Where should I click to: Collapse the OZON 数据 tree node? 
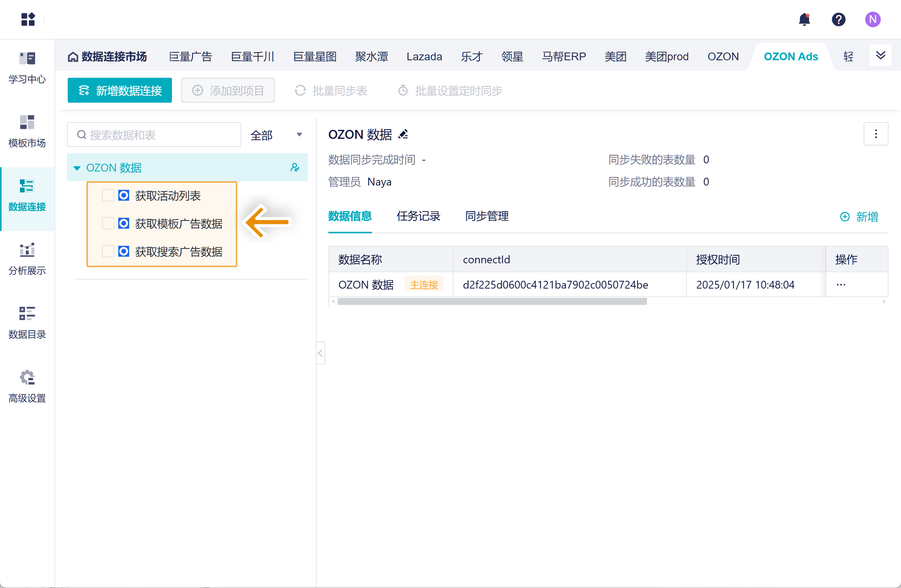point(77,168)
